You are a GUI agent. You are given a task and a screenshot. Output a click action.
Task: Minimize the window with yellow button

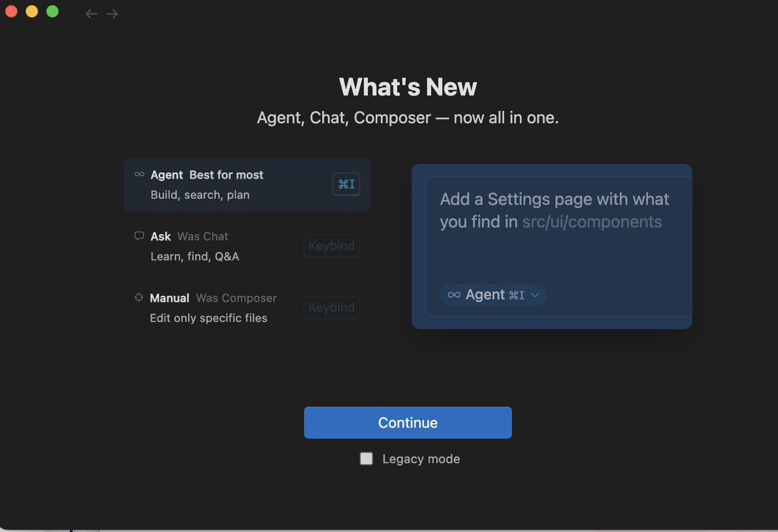point(32,11)
